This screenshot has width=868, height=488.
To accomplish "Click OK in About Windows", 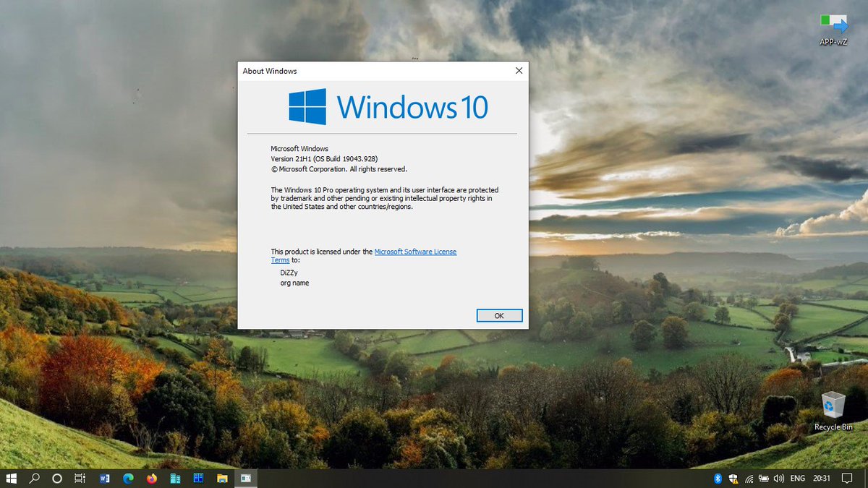I will coord(499,316).
